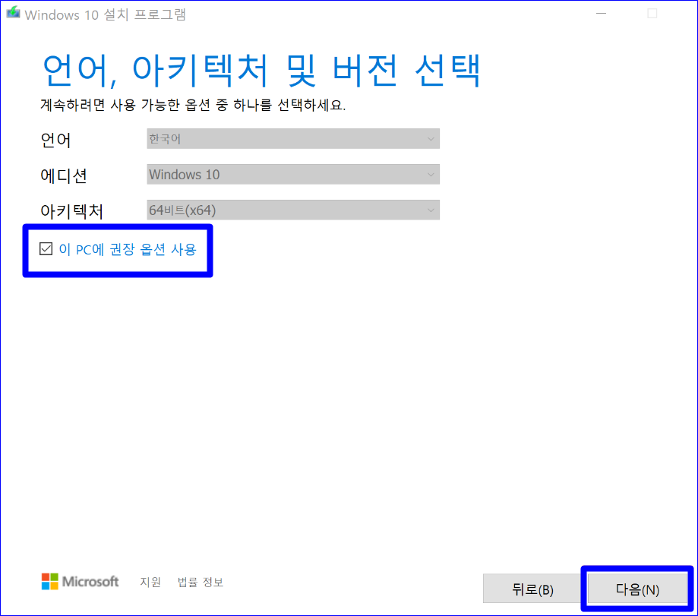Open the 언어 dropdown showing 한국어
Image resolution: width=698 pixels, height=616 pixels.
[x=293, y=139]
